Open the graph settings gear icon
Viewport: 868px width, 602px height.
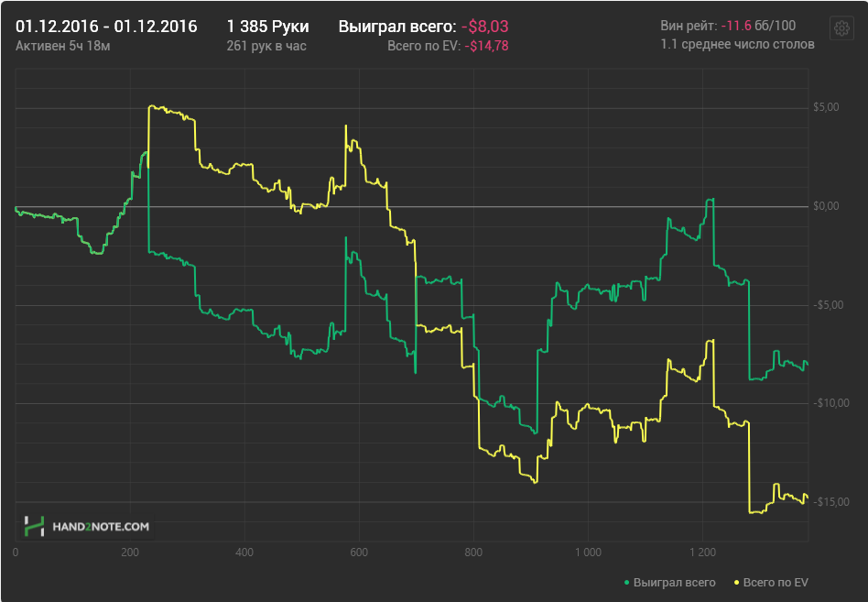pyautogui.click(x=842, y=28)
